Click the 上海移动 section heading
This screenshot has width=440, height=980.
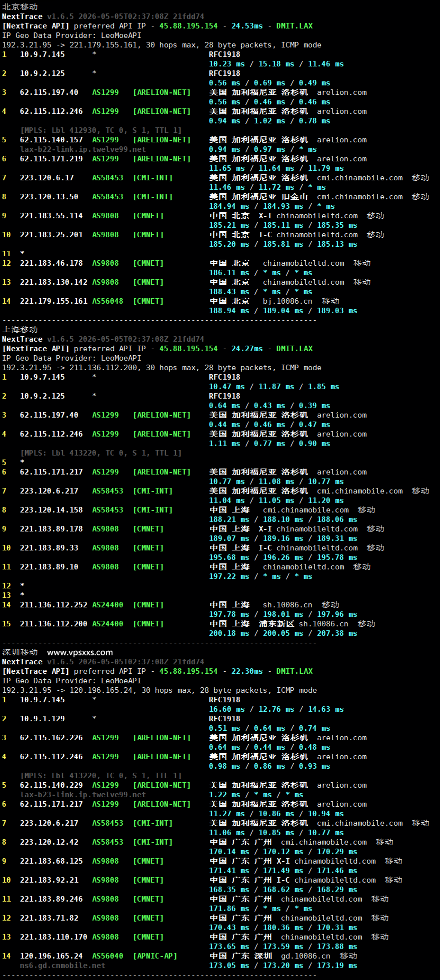[20, 330]
